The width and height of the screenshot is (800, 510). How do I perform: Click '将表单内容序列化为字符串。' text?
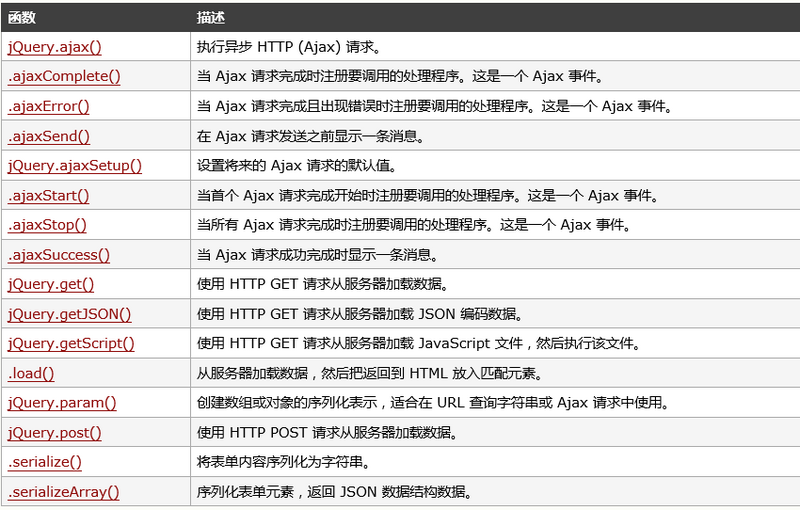click(x=284, y=462)
